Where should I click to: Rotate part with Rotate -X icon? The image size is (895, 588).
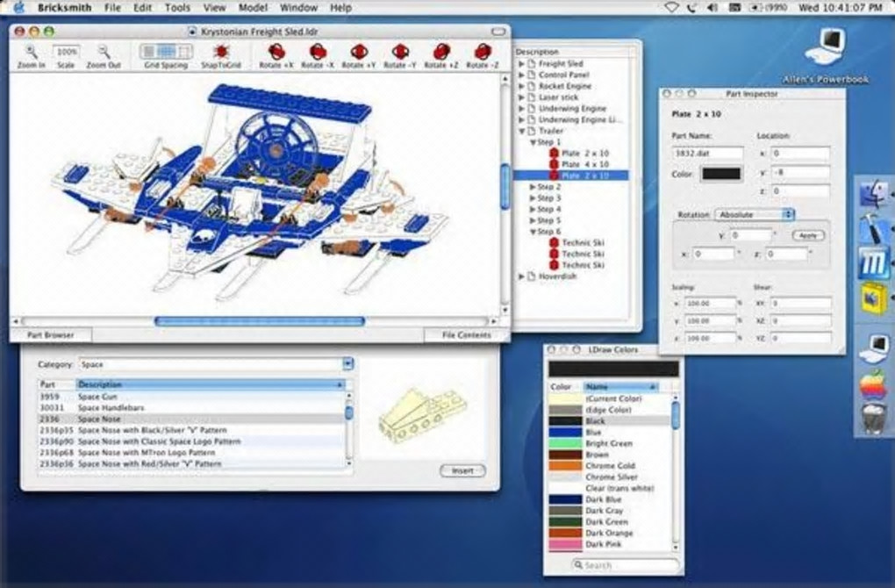(x=318, y=52)
